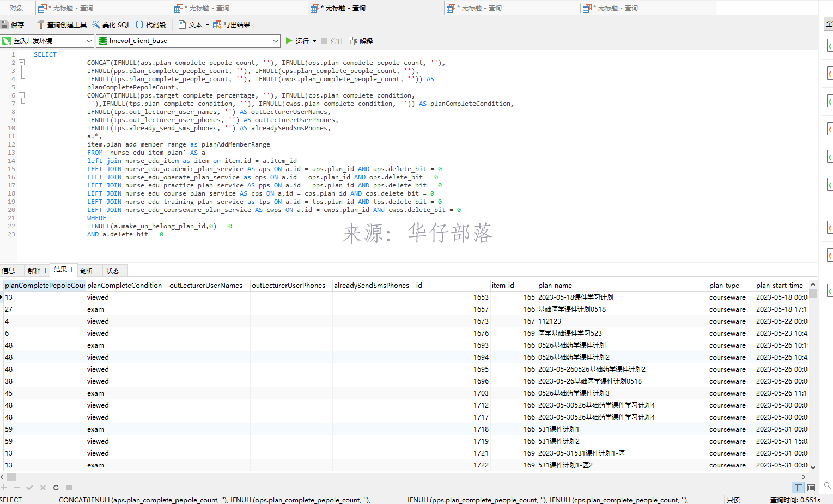Open the 代码段 code snippets panel
This screenshot has width=833, height=504.
(x=150, y=25)
